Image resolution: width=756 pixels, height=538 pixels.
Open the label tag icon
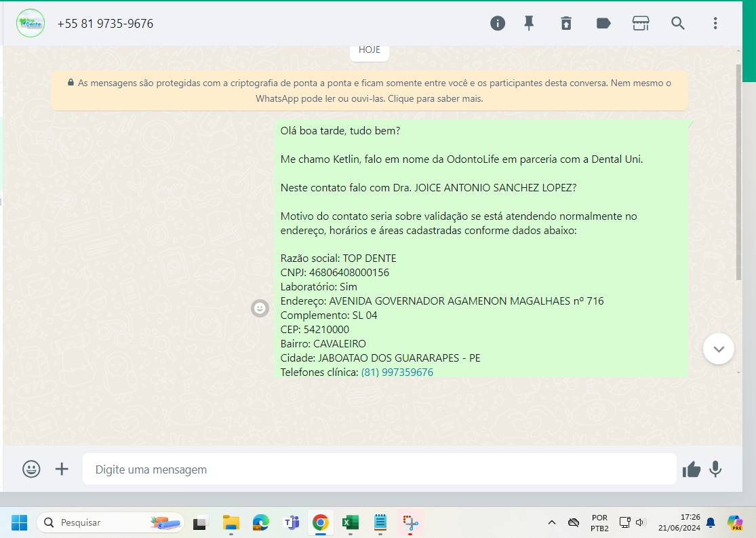click(x=603, y=23)
